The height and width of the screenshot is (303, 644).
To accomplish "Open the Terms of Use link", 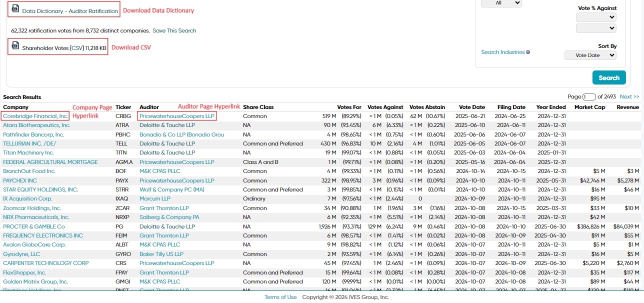I will (280, 297).
